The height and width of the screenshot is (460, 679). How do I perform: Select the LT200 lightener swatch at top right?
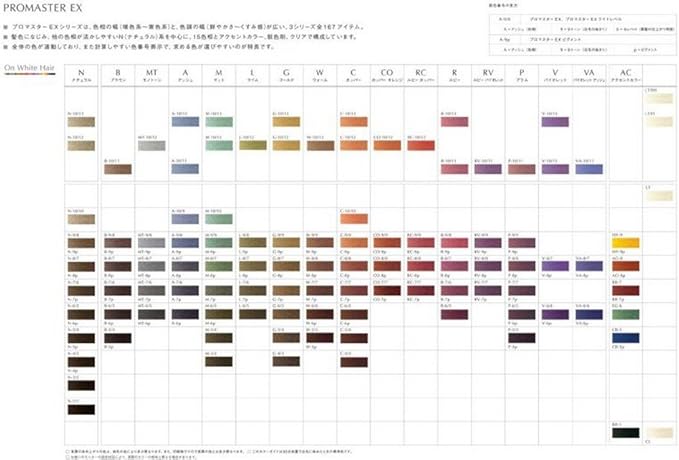[659, 98]
